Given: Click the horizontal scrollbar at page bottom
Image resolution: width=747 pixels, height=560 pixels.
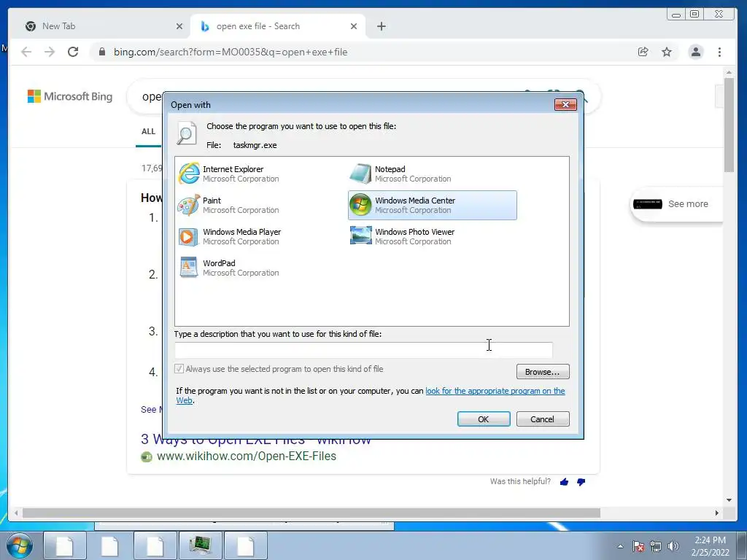Looking at the screenshot, I should click(311, 513).
